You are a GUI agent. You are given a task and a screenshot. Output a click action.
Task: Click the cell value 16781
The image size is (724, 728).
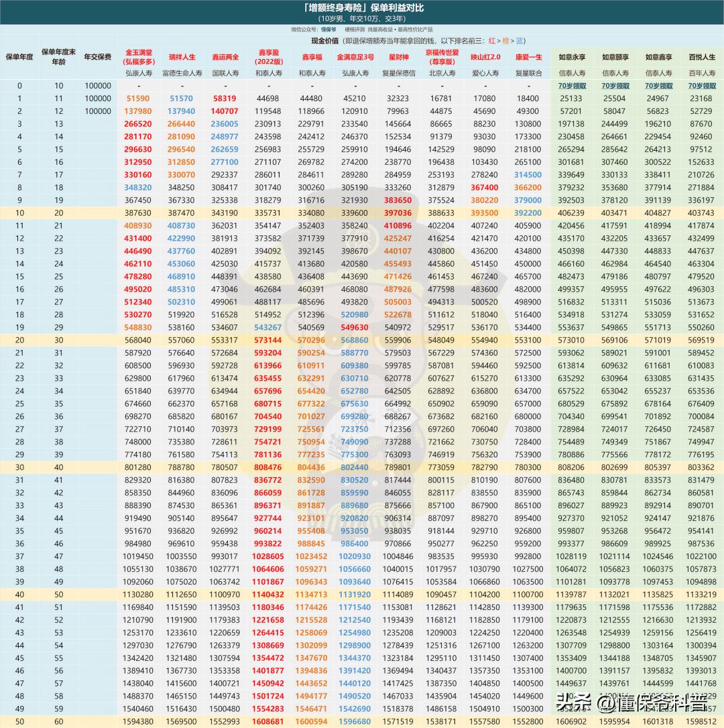(x=440, y=99)
